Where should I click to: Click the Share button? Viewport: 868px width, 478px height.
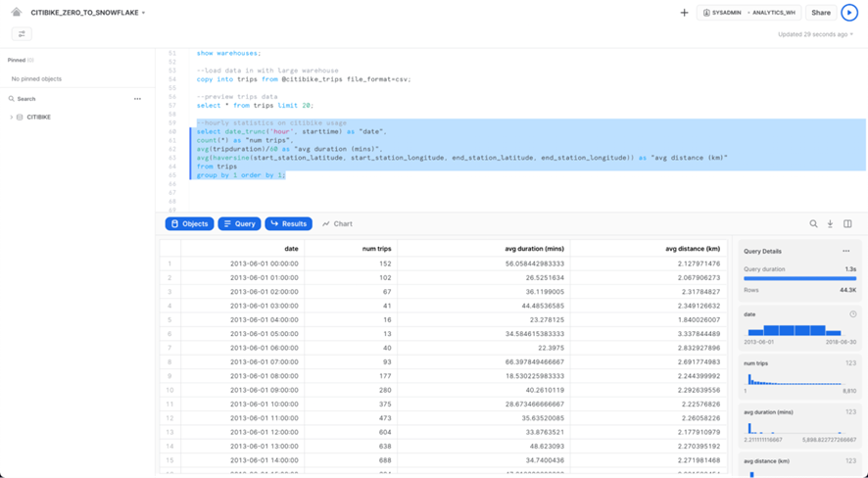pos(820,13)
